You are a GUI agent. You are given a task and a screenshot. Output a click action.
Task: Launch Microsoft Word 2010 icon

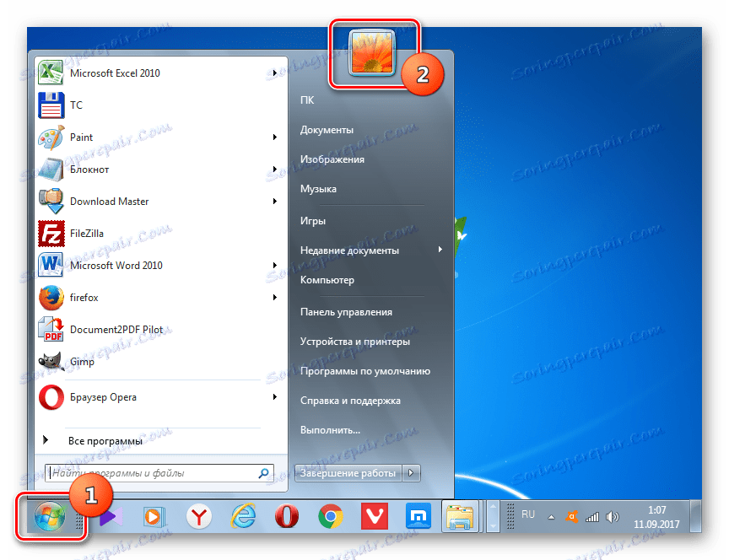[51, 266]
